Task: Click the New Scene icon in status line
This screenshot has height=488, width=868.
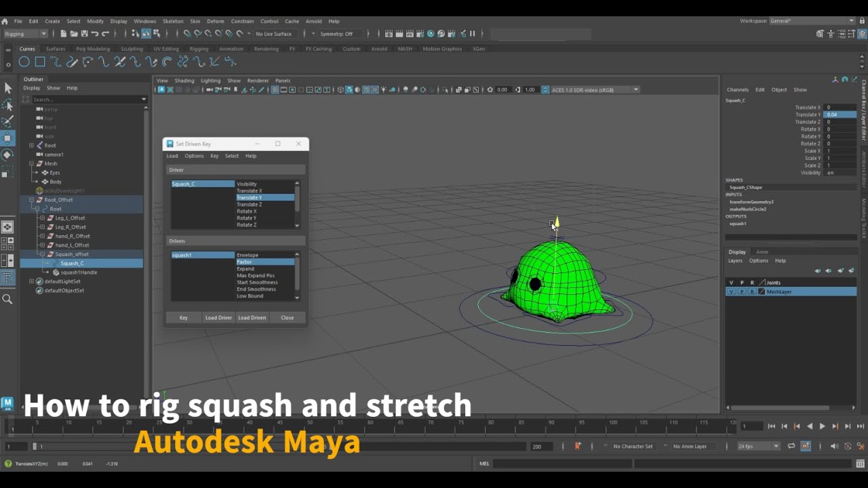Action: click(64, 33)
